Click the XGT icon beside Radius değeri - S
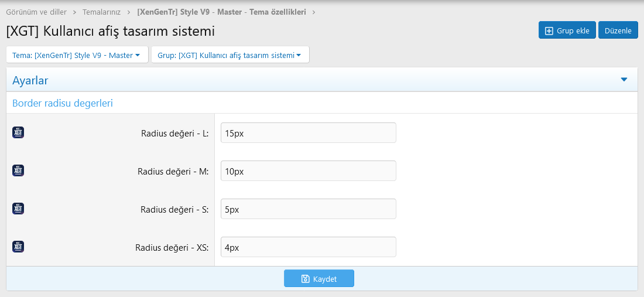 click(x=18, y=209)
